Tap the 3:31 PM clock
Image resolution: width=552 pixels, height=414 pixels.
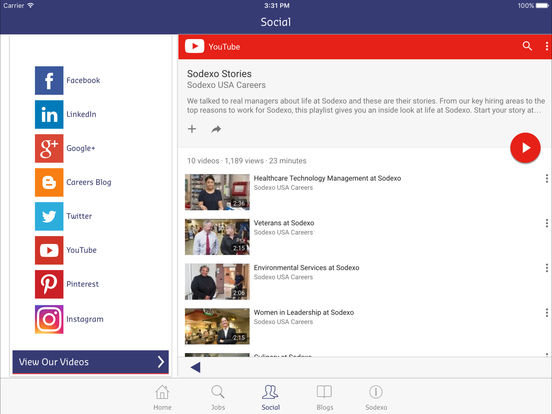pyautogui.click(x=277, y=6)
